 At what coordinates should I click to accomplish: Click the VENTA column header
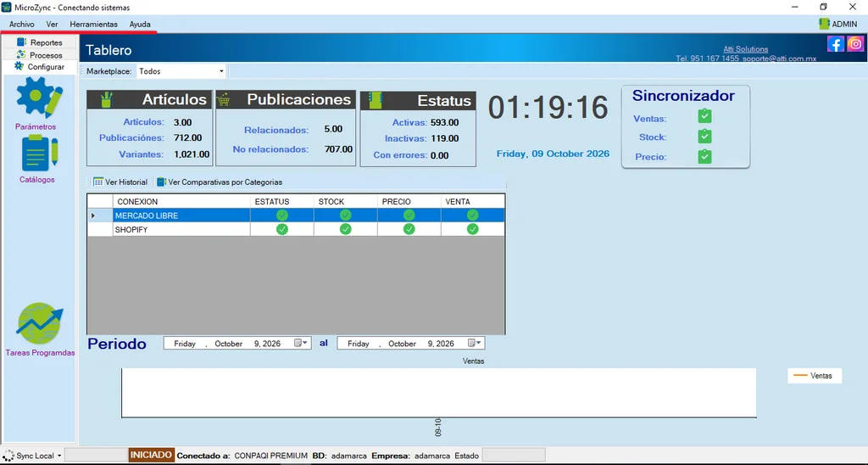[473, 201]
